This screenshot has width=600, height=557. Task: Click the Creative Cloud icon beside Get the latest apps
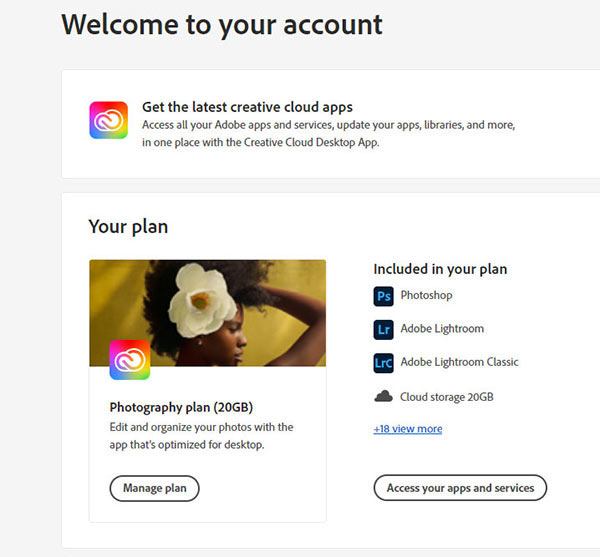pos(109,120)
